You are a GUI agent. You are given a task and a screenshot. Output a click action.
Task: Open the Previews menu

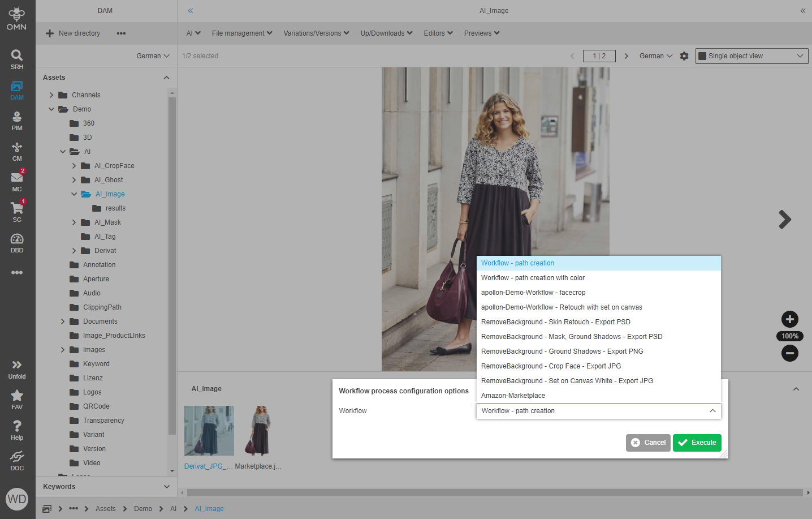pos(481,33)
